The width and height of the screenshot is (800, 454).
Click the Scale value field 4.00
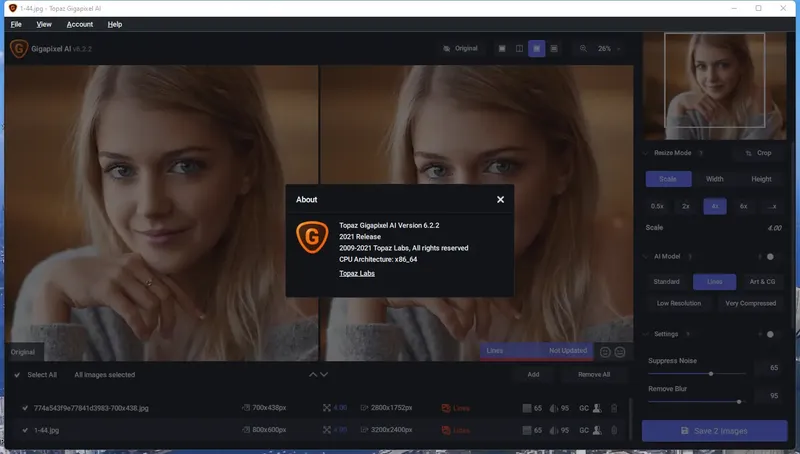(x=774, y=228)
